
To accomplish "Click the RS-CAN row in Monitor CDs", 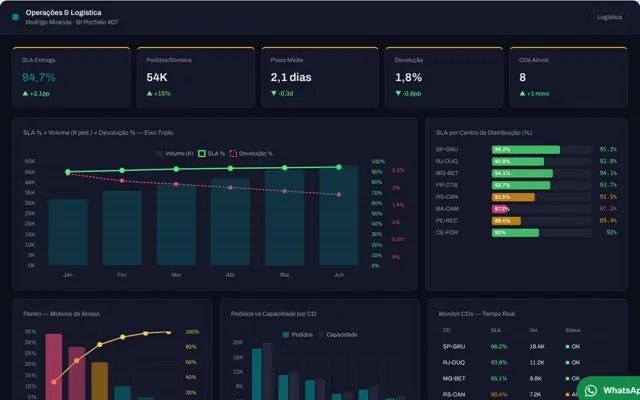I will tap(527, 394).
